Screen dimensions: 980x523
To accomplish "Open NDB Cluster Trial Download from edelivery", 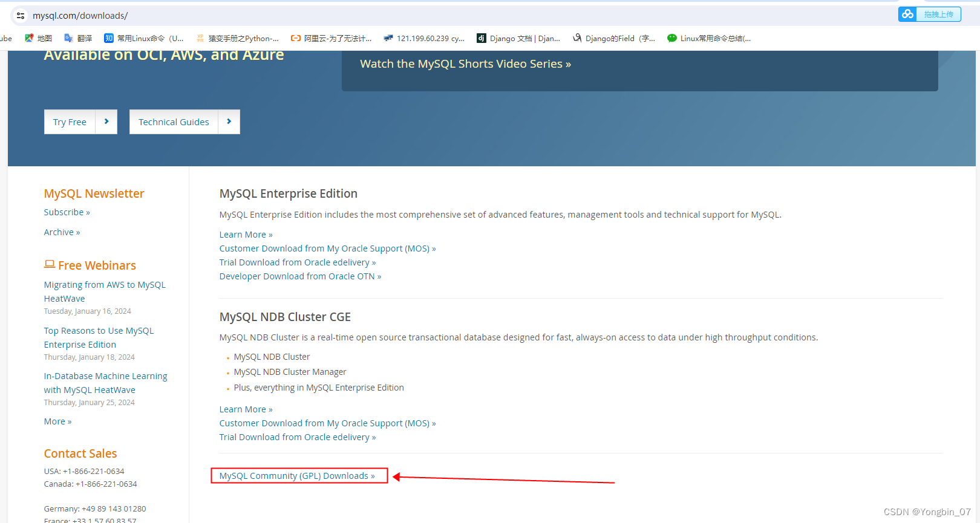I will (298, 437).
